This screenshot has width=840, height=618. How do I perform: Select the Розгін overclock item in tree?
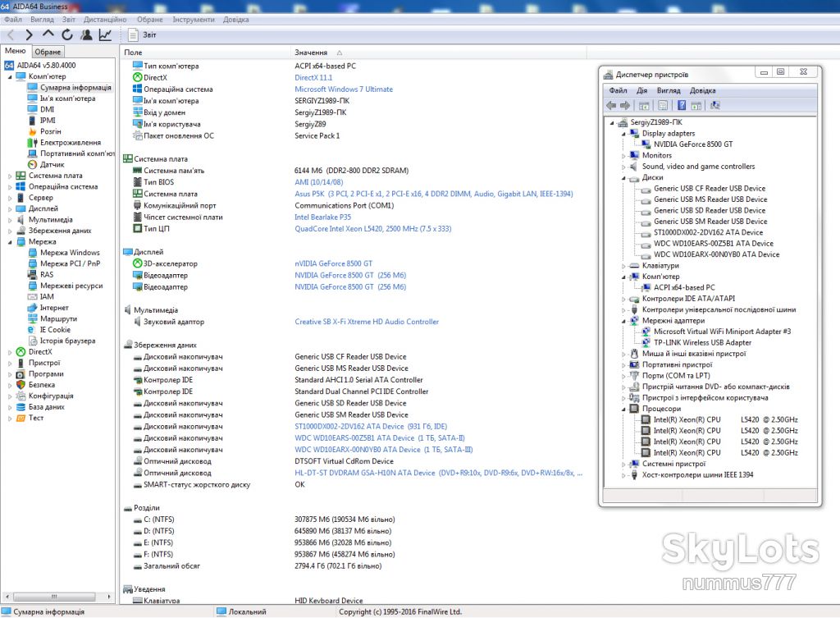50,131
